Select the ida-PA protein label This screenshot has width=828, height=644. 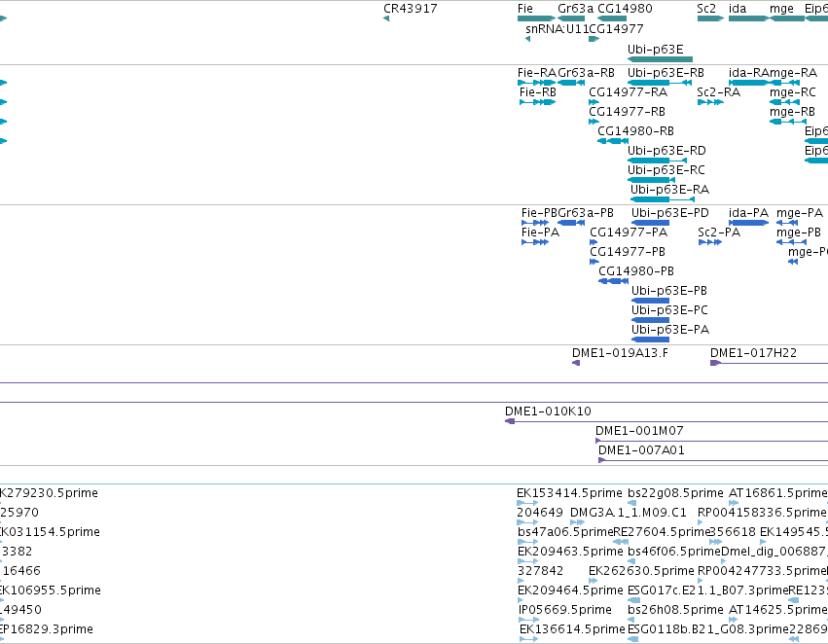pyautogui.click(x=748, y=213)
